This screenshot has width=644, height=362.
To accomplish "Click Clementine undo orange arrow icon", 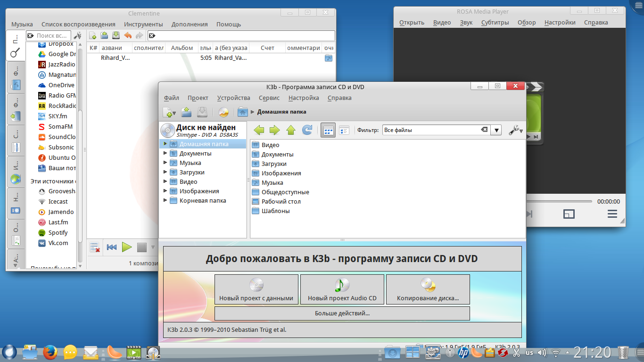I will (127, 35).
